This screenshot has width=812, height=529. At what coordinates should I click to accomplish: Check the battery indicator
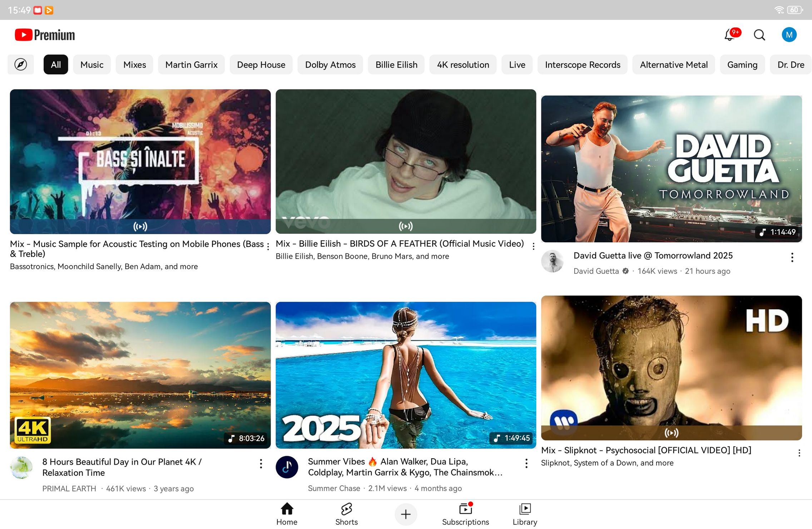(795, 10)
